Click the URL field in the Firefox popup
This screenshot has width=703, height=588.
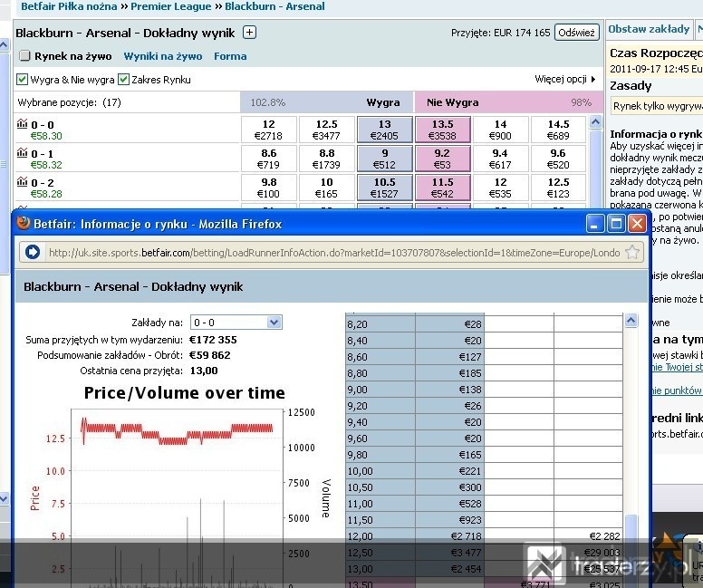pos(334,253)
